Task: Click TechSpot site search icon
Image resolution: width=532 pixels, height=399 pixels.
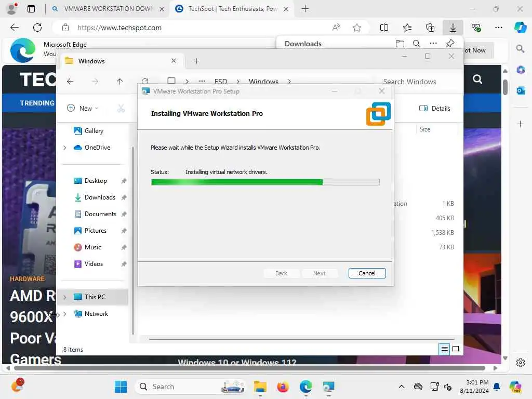Action: coord(477,79)
